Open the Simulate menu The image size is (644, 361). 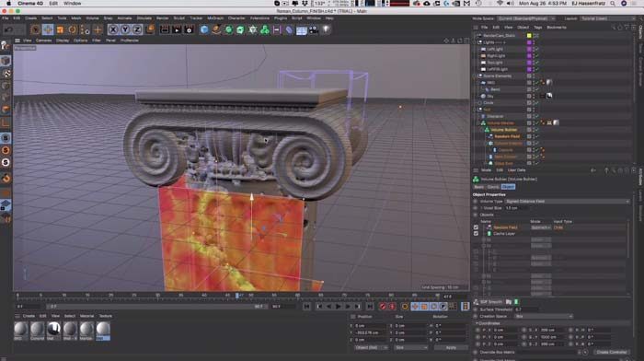pyautogui.click(x=144, y=18)
